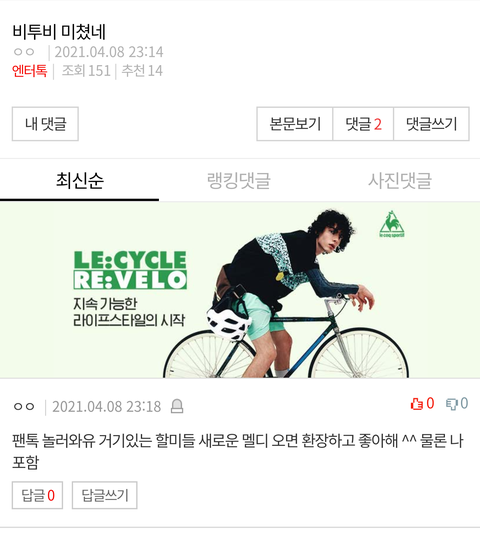
Task: Click the thumbs-down icon on the comment
Action: pyautogui.click(x=452, y=404)
